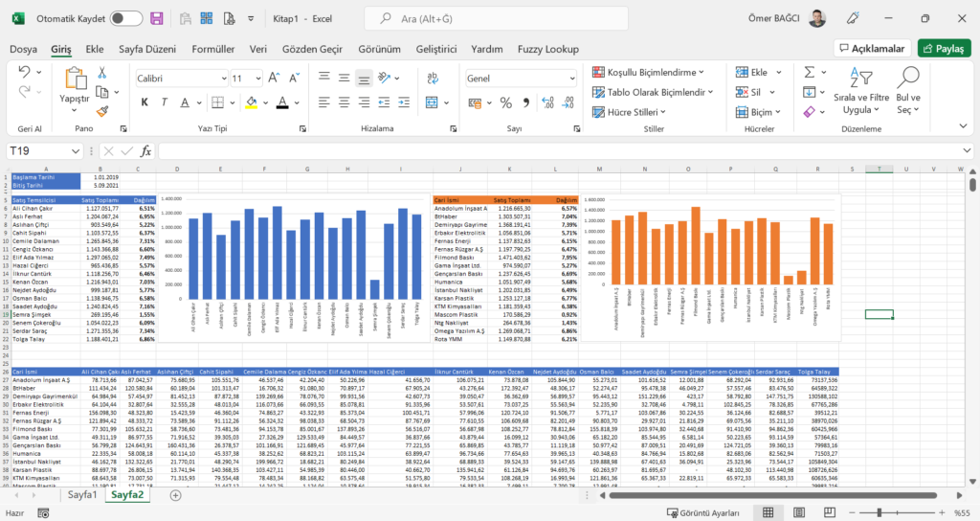Click the Comma Style icon
This screenshot has width=980, height=521.
[526, 102]
